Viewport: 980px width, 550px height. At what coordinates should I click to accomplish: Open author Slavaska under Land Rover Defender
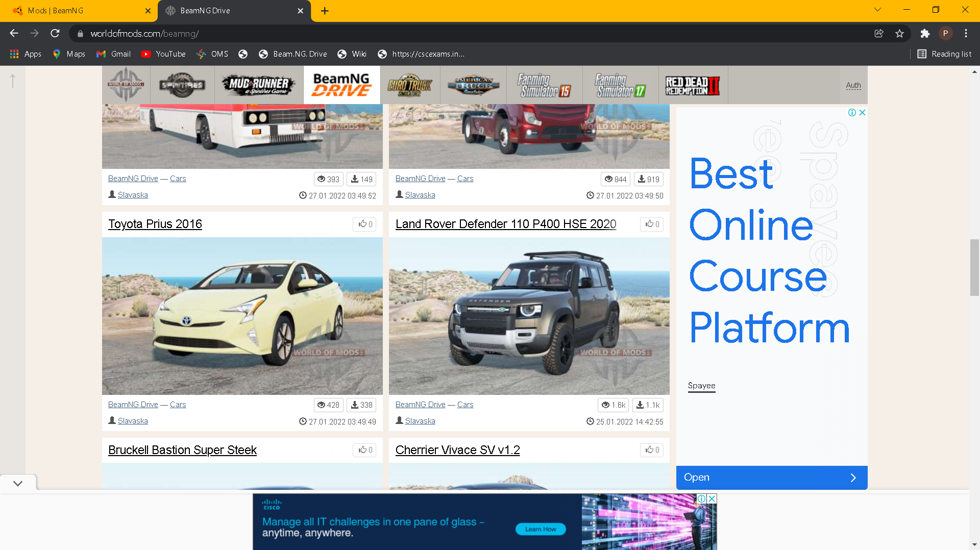(420, 421)
